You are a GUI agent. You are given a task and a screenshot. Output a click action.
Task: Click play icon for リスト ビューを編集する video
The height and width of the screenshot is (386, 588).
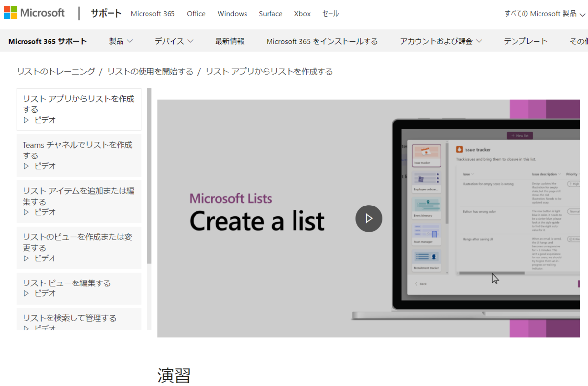[27, 293]
